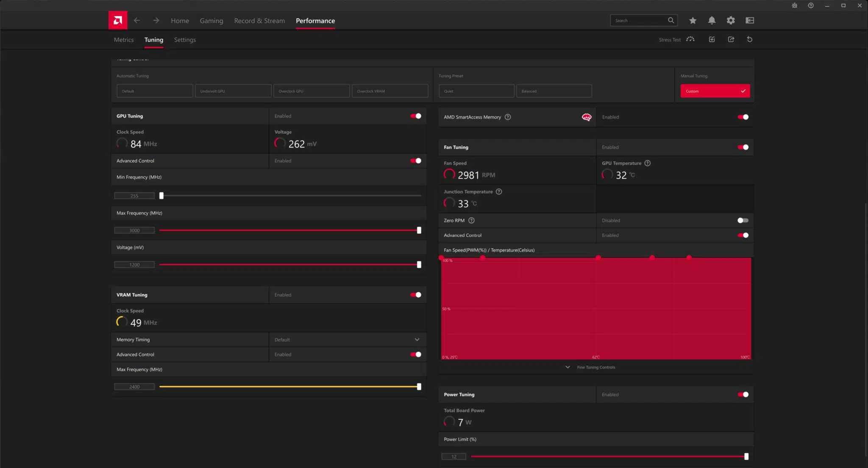Image resolution: width=868 pixels, height=468 pixels.
Task: Click Min Frequency value field 255
Action: pyautogui.click(x=134, y=196)
